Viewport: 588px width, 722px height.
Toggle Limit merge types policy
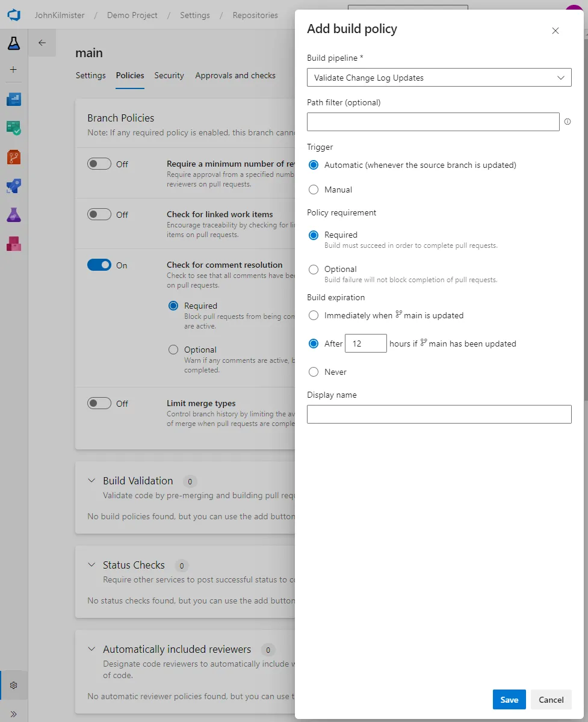pyautogui.click(x=99, y=403)
